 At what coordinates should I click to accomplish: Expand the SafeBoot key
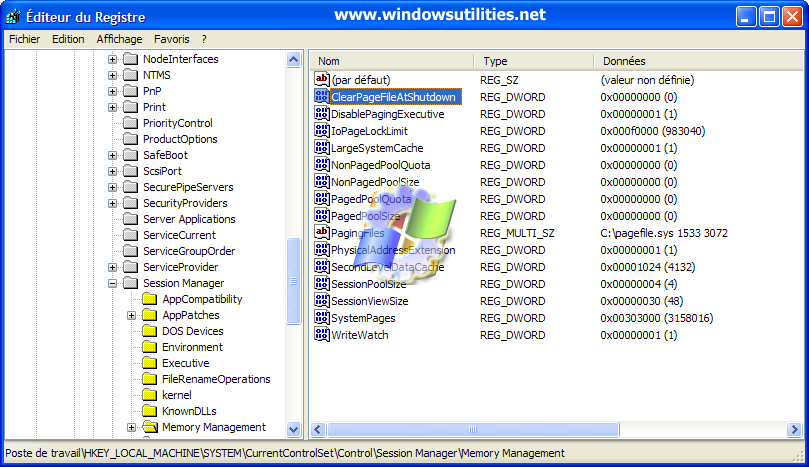[112, 155]
